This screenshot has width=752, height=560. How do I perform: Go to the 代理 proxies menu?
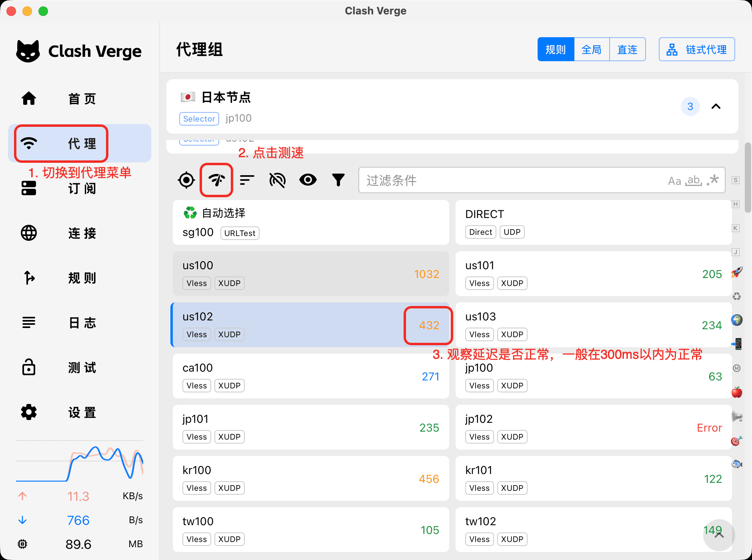pos(79,143)
